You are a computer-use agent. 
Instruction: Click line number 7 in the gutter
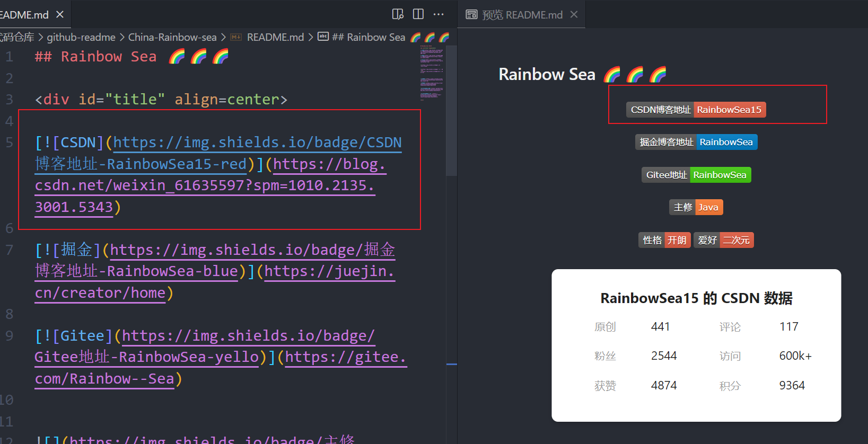tap(10, 250)
